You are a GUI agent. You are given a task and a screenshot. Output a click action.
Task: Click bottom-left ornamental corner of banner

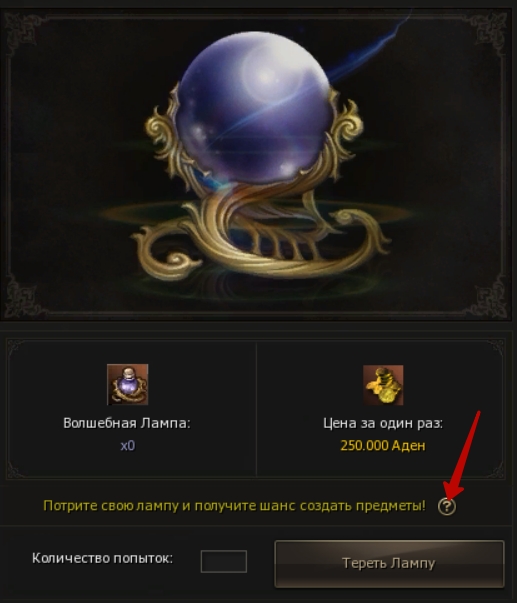(21, 296)
